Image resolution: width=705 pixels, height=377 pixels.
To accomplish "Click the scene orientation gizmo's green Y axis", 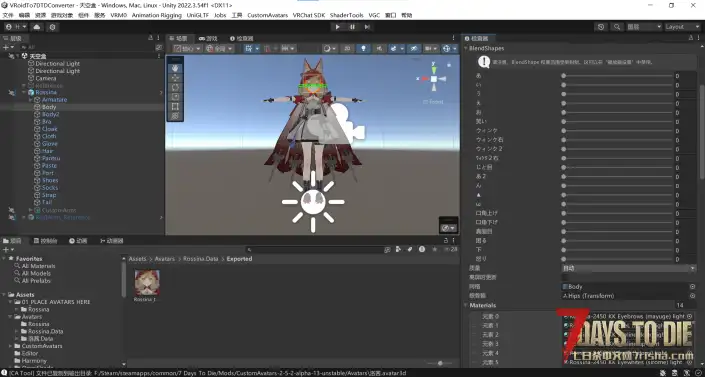I will (433, 69).
